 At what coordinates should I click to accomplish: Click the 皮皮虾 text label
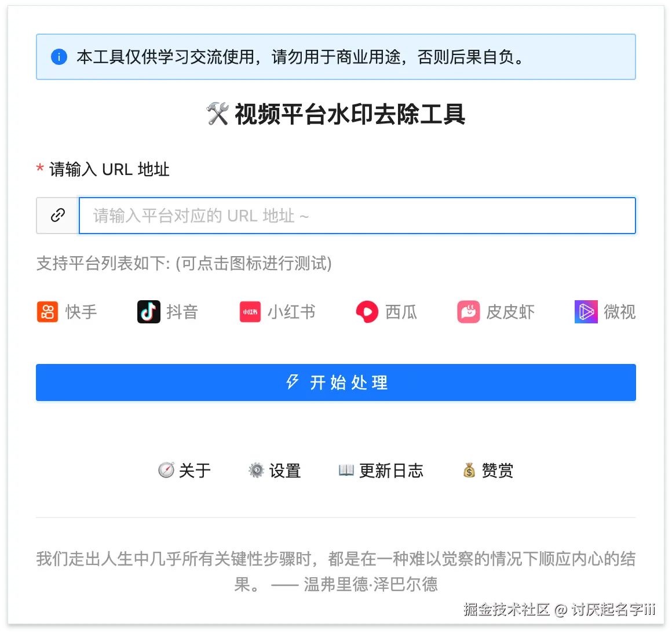coord(510,312)
